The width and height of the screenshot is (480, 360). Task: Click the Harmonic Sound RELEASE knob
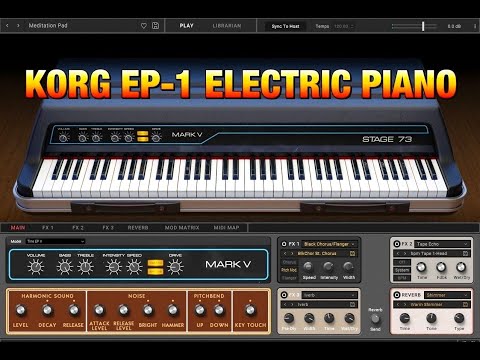point(74,310)
